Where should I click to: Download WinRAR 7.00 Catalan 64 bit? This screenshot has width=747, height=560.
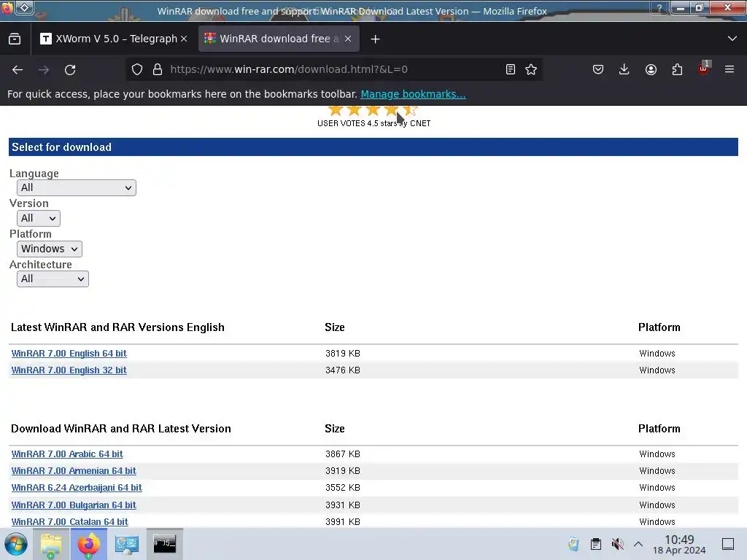69,521
